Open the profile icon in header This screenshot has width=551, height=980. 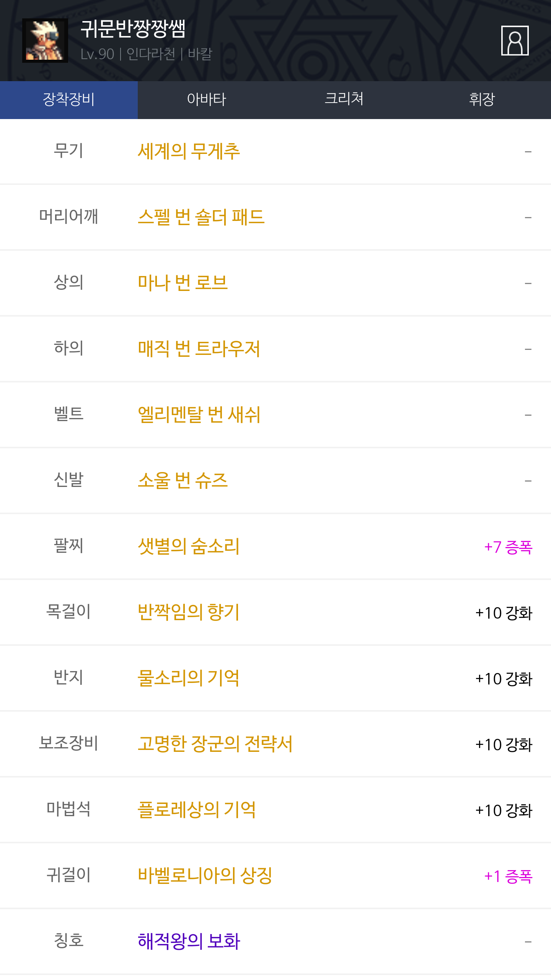pos(515,41)
